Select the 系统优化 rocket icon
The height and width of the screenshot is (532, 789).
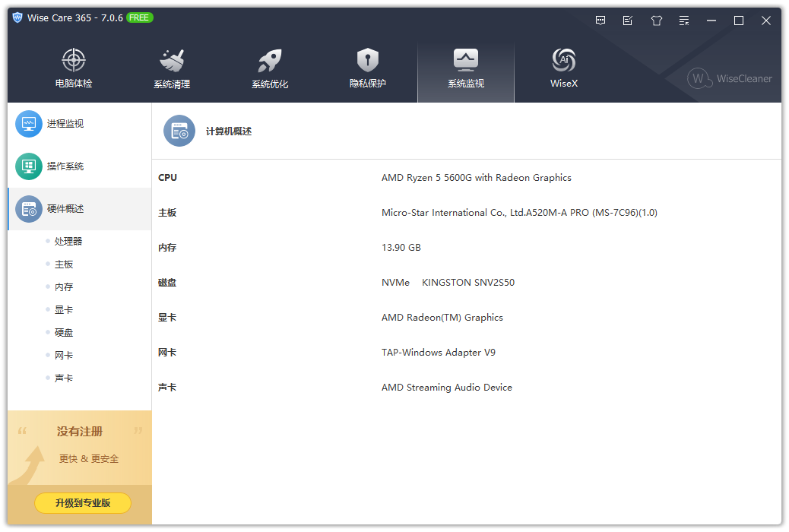point(270,61)
